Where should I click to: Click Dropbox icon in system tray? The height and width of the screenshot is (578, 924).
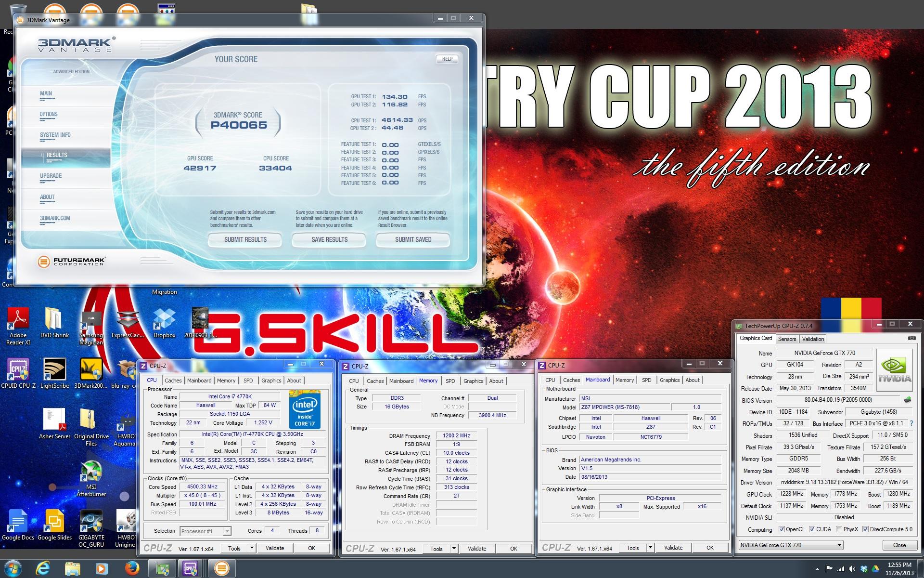point(864,569)
